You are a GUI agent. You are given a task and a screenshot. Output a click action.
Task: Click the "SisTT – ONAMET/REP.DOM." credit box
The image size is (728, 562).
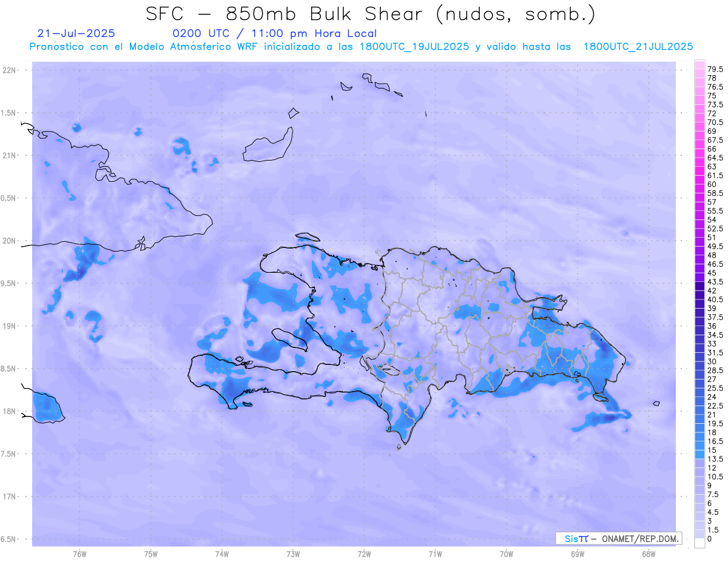tap(619, 538)
